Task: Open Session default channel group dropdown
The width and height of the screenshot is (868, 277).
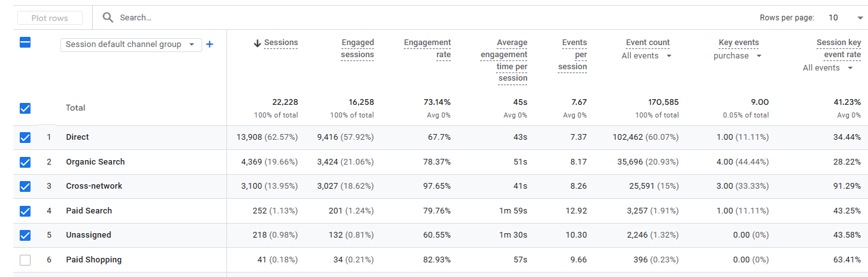Action: (x=131, y=44)
